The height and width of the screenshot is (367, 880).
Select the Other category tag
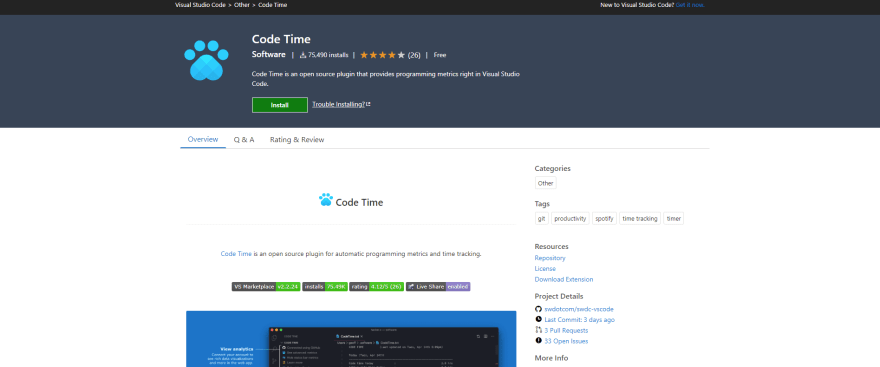[x=546, y=183]
